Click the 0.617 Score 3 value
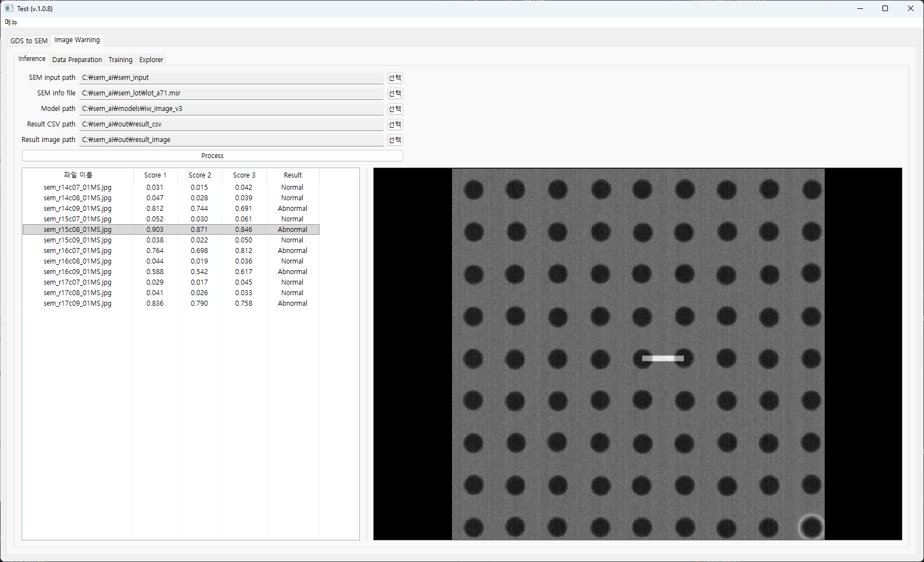Viewport: 924px width, 562px height. 243,272
